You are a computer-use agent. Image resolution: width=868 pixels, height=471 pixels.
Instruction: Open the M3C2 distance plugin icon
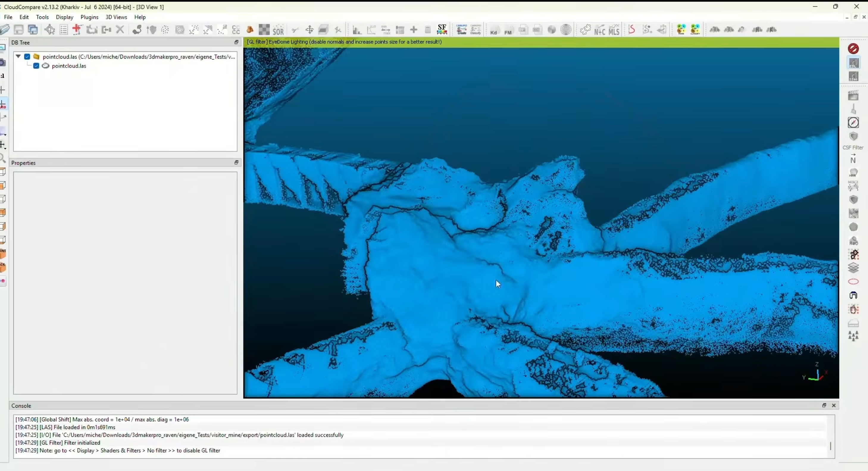pos(853,186)
